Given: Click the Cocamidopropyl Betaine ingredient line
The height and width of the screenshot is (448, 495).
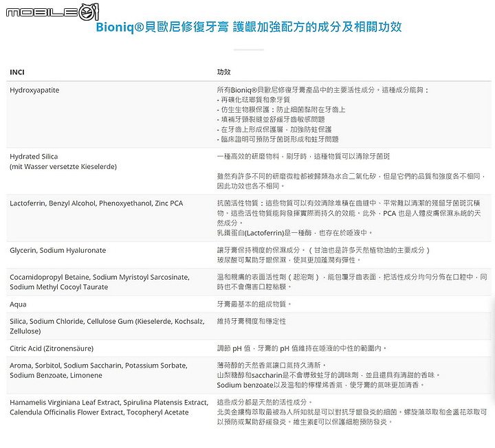Looking at the screenshot, I should [100, 278].
